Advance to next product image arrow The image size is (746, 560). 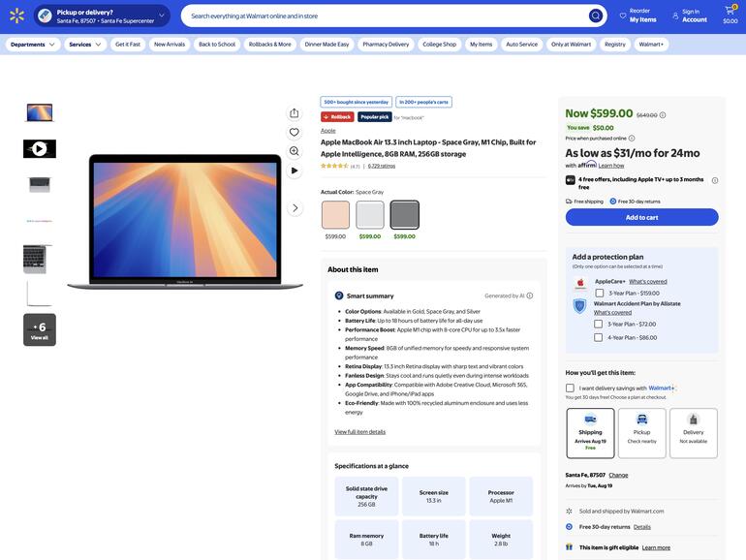295,208
